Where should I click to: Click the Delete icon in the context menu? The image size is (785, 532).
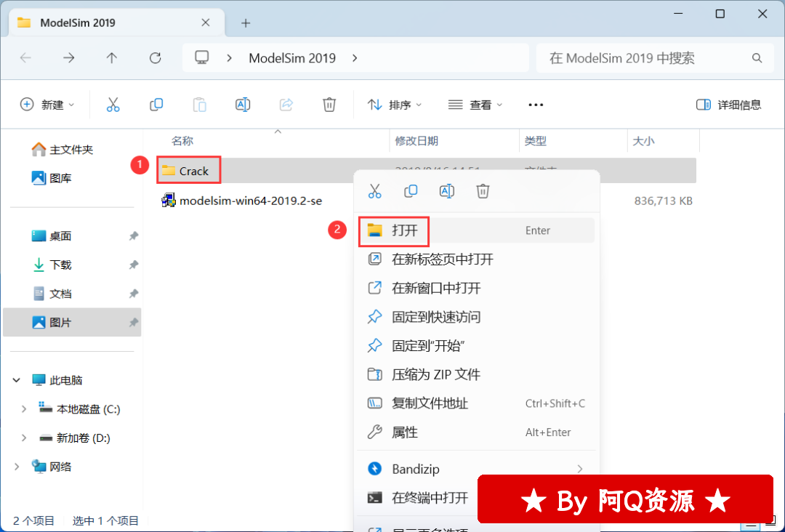(x=483, y=191)
